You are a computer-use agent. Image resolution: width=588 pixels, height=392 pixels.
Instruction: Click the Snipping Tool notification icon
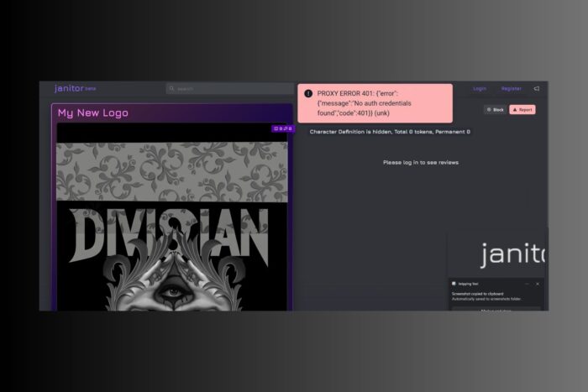click(454, 284)
